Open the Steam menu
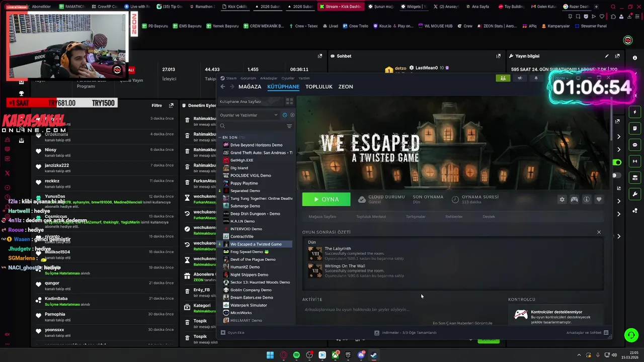 [x=228, y=78]
